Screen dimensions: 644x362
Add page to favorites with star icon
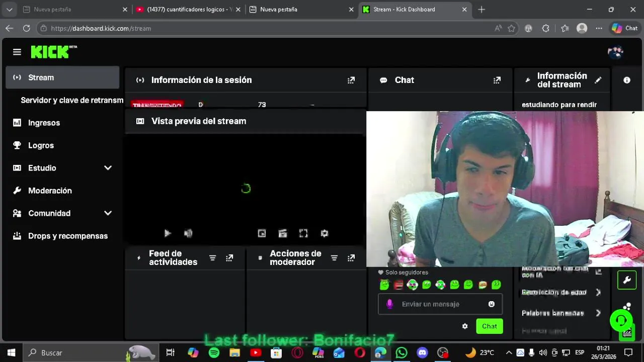(511, 28)
